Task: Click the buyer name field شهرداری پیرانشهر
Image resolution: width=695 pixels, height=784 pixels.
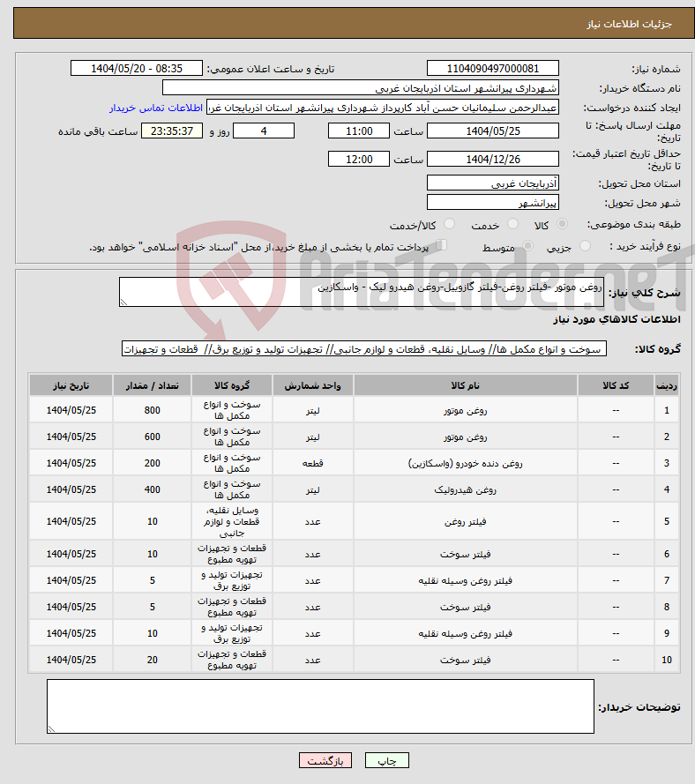Action: pyautogui.click(x=361, y=88)
